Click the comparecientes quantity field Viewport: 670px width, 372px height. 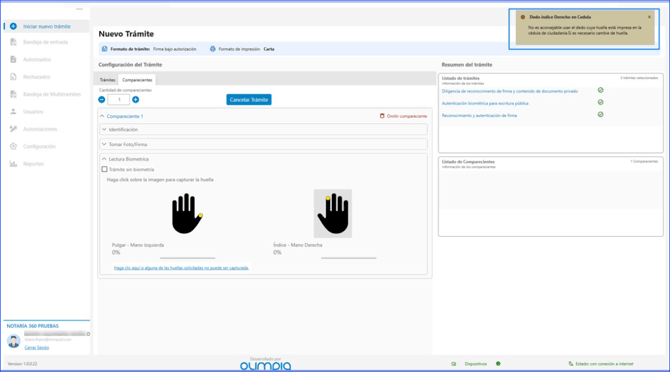tap(119, 100)
